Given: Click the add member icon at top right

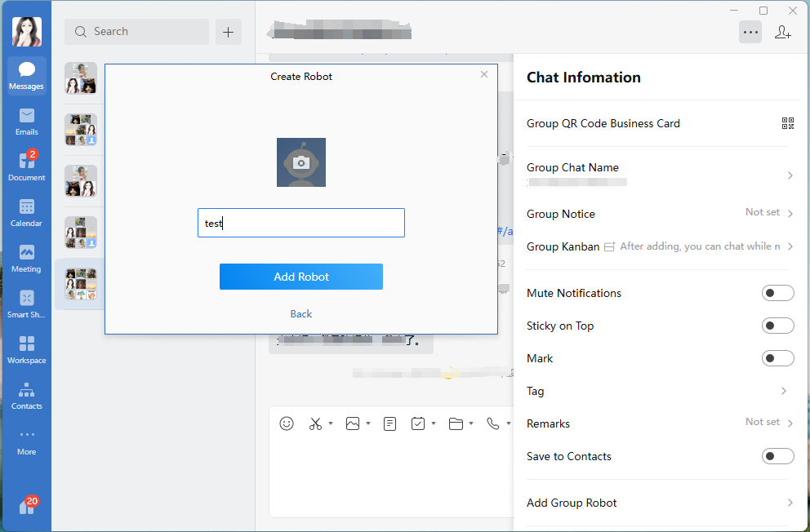Looking at the screenshot, I should point(782,33).
